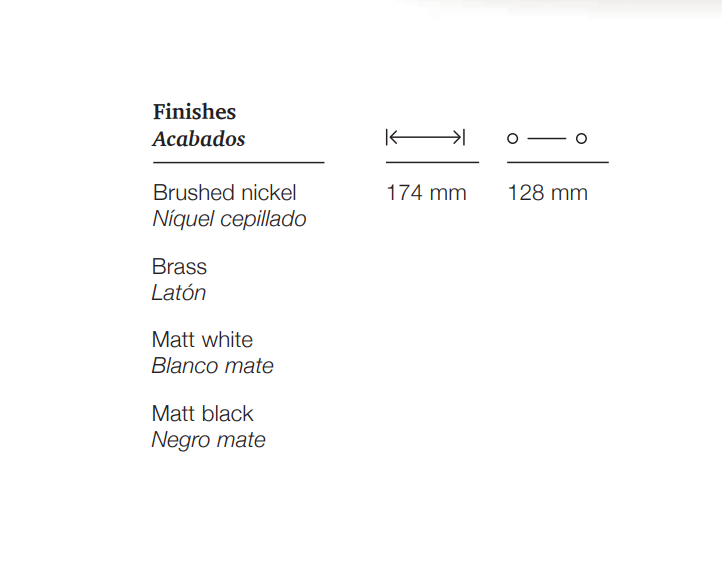Click the right arrowhead of length icon

click(459, 138)
